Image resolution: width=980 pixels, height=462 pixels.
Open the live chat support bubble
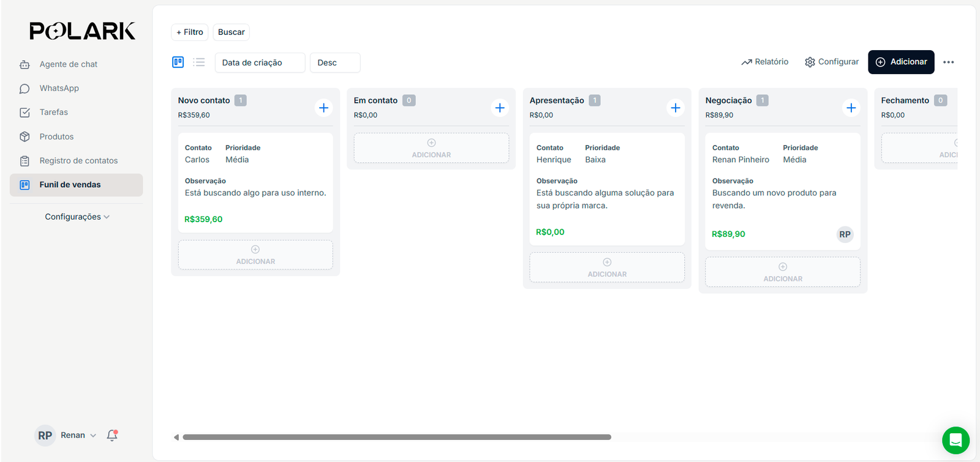tap(956, 440)
